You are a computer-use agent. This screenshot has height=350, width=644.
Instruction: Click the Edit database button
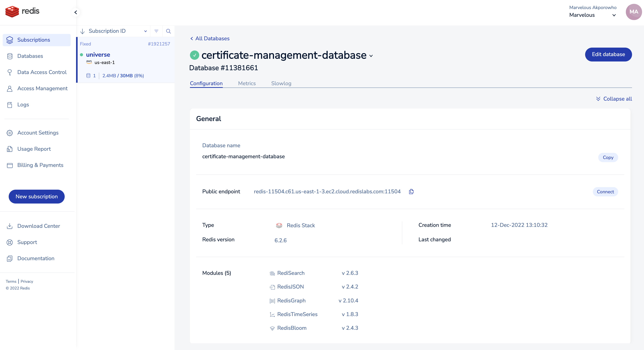tap(608, 54)
